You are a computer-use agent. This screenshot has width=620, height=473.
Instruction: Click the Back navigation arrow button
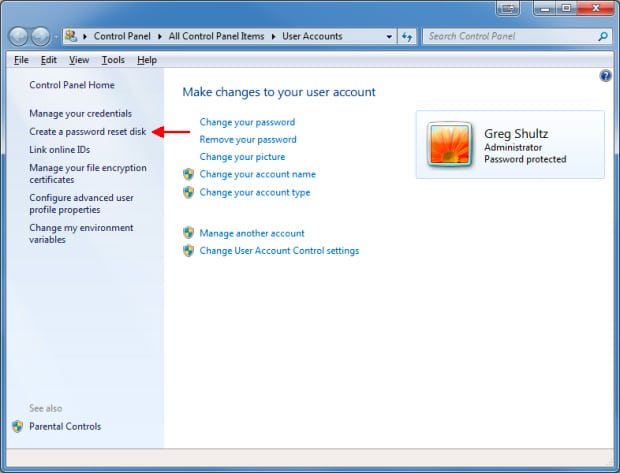click(19, 36)
